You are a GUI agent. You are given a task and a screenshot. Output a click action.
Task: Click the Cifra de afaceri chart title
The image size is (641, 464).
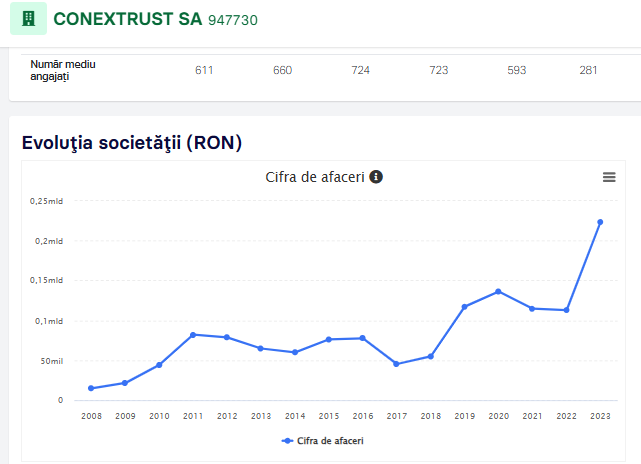pyautogui.click(x=315, y=177)
